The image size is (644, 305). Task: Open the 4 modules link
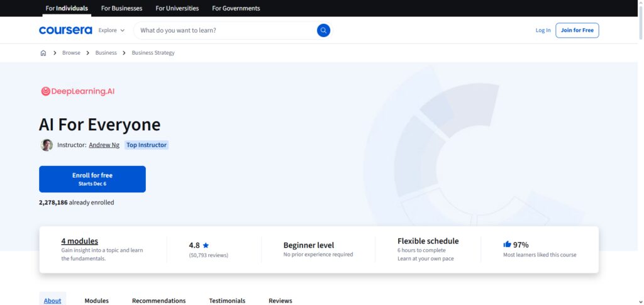point(80,241)
